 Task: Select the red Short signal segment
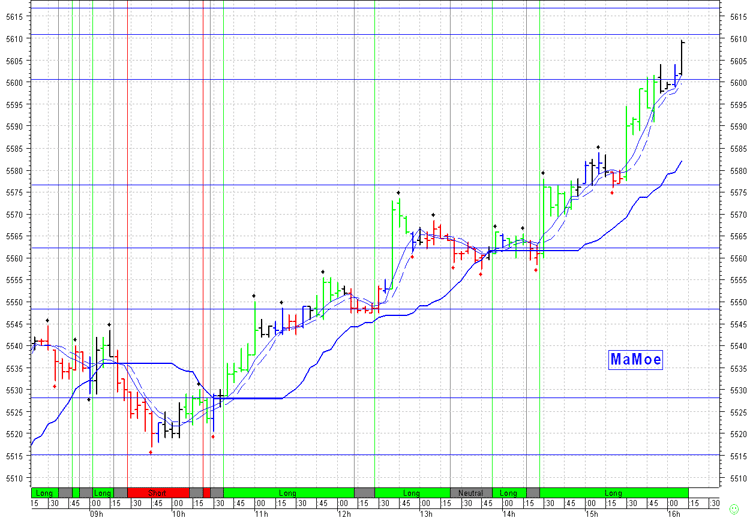coord(158,493)
